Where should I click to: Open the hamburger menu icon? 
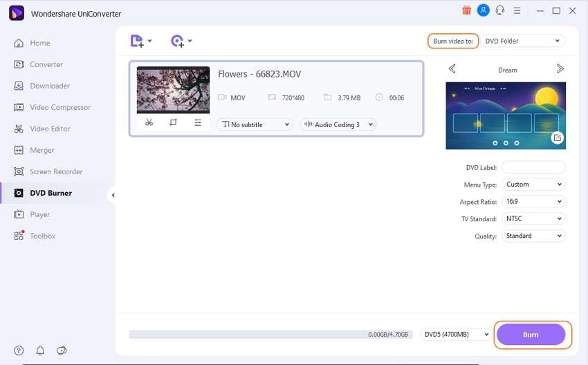(517, 10)
